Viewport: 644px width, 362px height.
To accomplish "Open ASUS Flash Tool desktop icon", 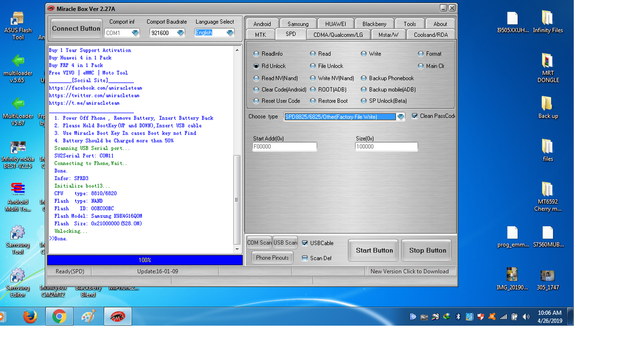I will click(x=18, y=26).
